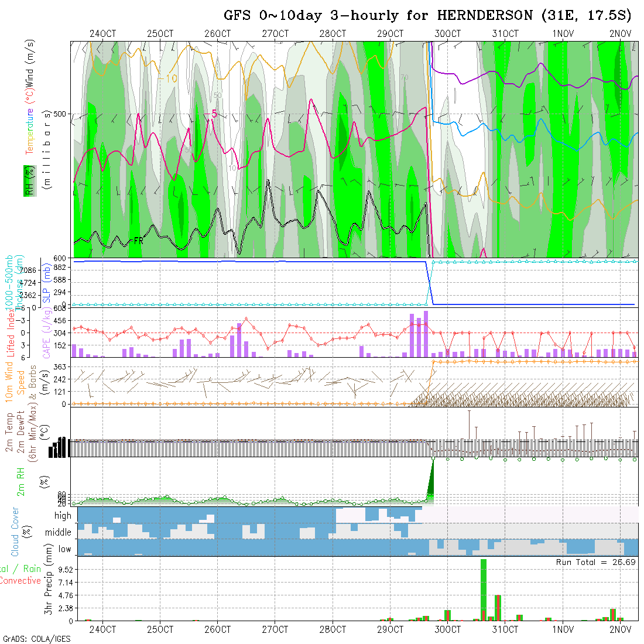Click the 24OCT date label along the top axis
The height and width of the screenshot is (644, 644).
click(x=102, y=34)
